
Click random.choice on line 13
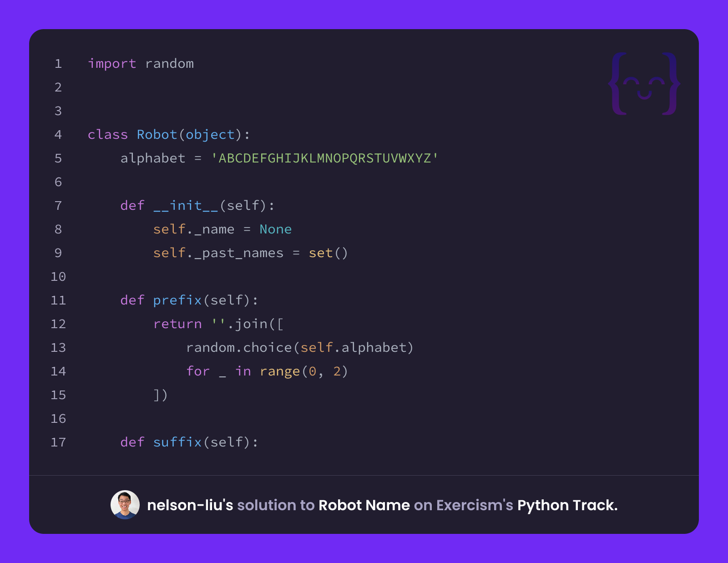[239, 348]
